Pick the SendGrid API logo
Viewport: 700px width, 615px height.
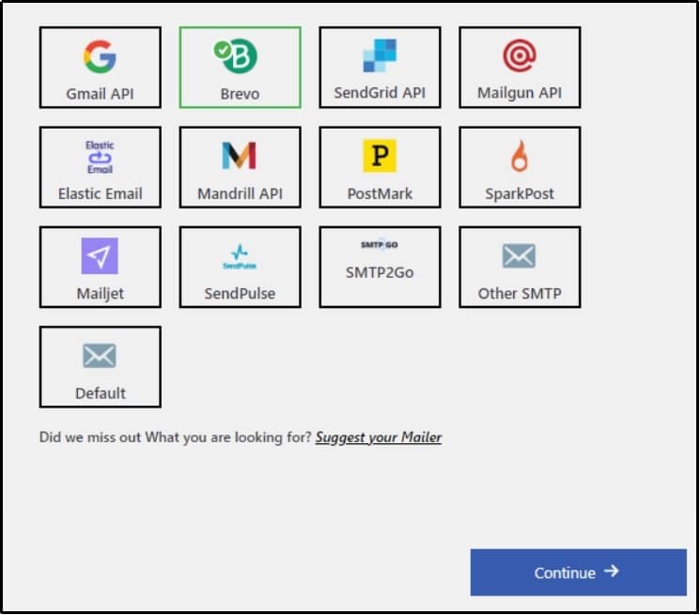(x=380, y=55)
